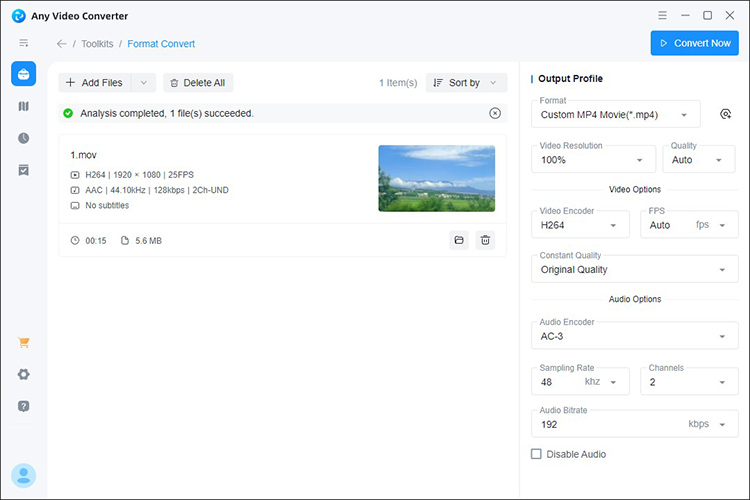The width and height of the screenshot is (750, 500).
Task: Open the user account avatar
Action: point(23,476)
